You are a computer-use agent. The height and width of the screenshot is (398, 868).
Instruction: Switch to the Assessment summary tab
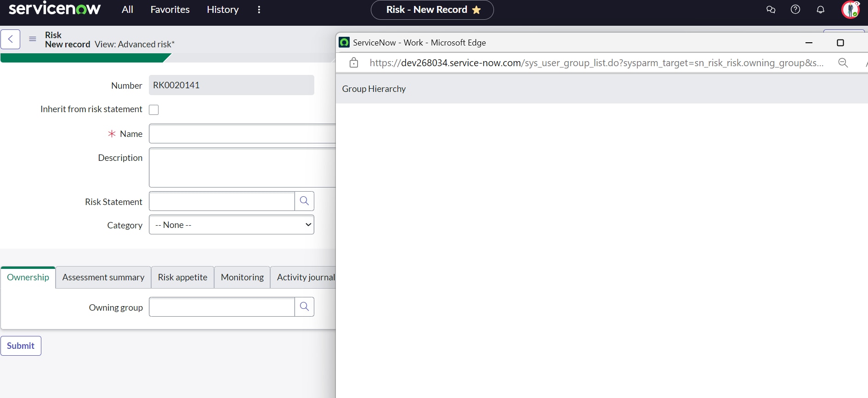[x=103, y=277]
